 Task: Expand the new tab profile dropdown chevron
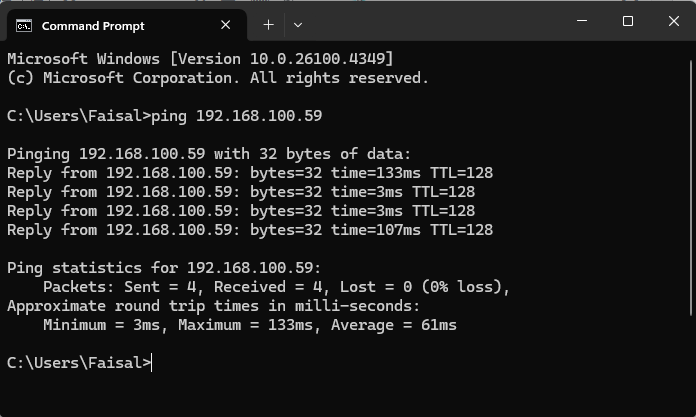298,25
